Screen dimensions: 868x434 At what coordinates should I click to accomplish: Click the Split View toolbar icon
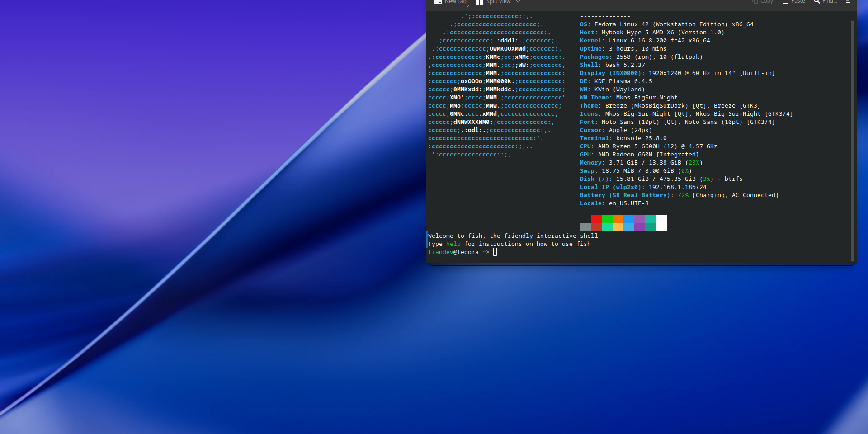click(480, 2)
